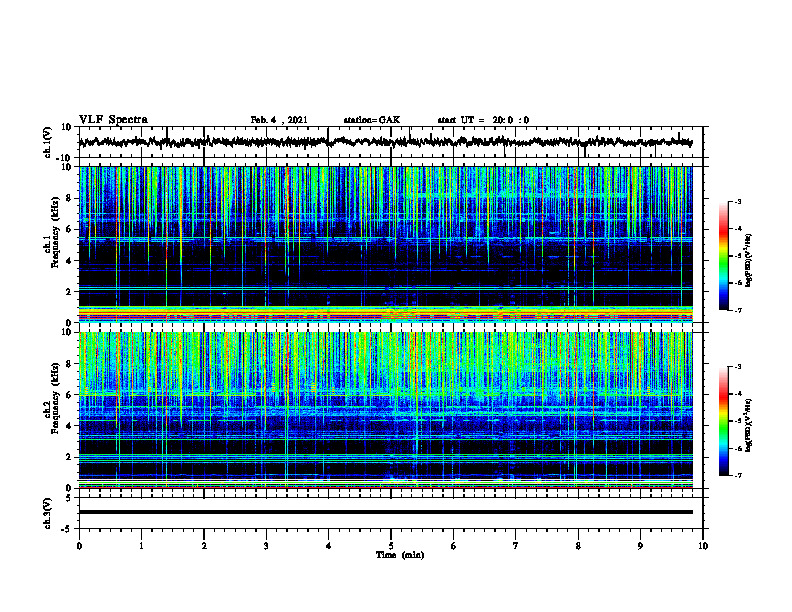The width and height of the screenshot is (792, 612).
Task: Click the "6" kHz tick of ch.2 spectrogram
Action: pos(70,395)
